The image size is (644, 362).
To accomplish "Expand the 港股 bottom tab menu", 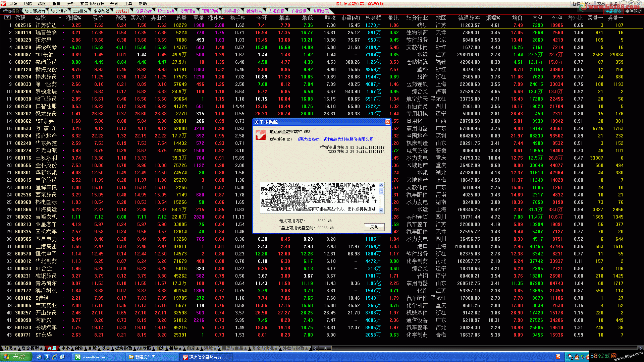I will point(210,348).
